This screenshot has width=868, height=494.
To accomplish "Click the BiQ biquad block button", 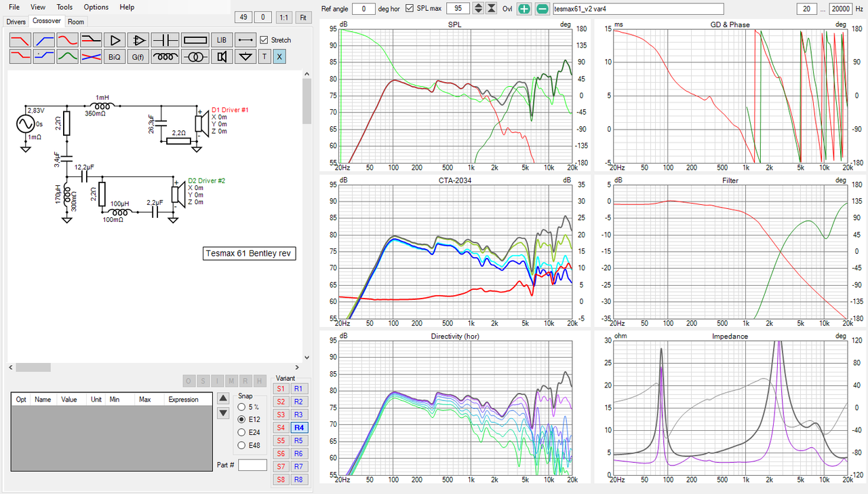I will pos(115,57).
